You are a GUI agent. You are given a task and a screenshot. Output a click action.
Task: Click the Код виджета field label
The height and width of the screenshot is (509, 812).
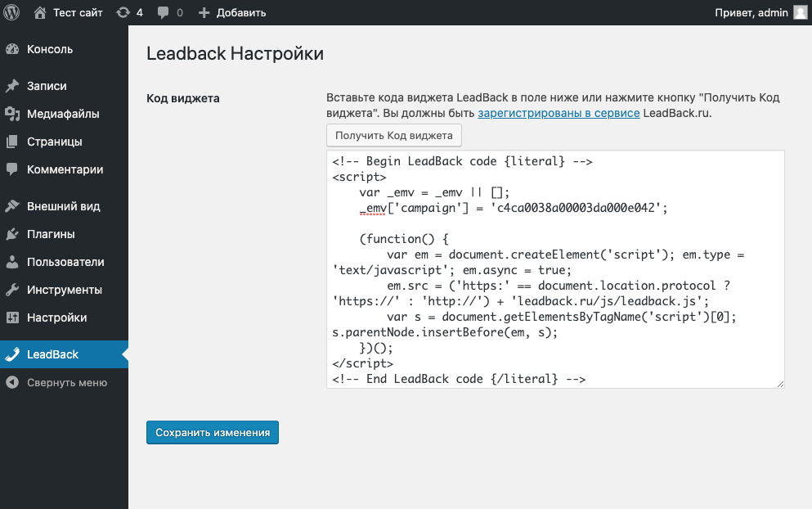(183, 98)
